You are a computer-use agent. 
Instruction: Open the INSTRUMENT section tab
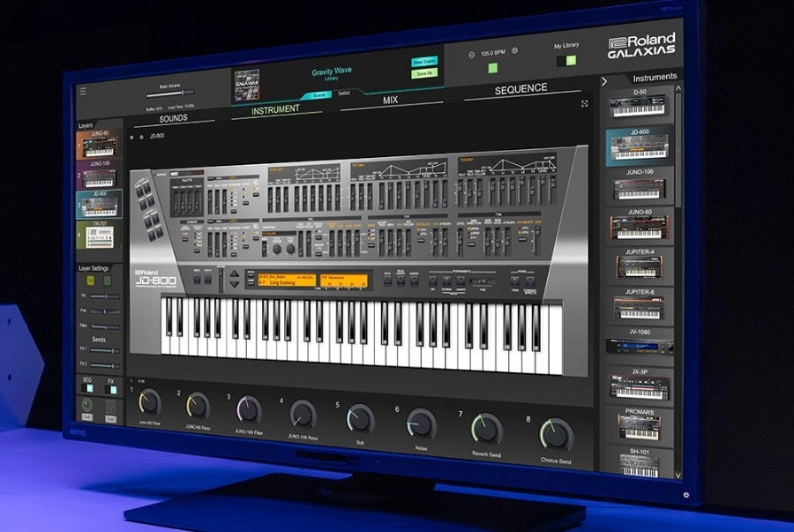pyautogui.click(x=276, y=109)
